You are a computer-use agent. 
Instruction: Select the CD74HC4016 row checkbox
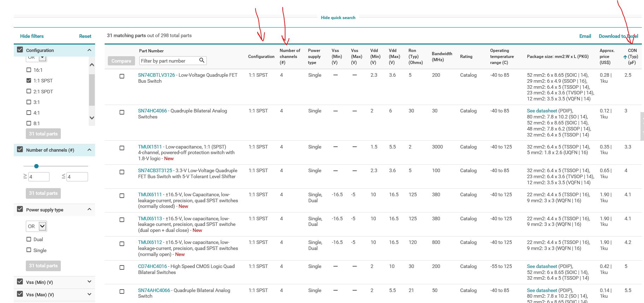click(122, 267)
